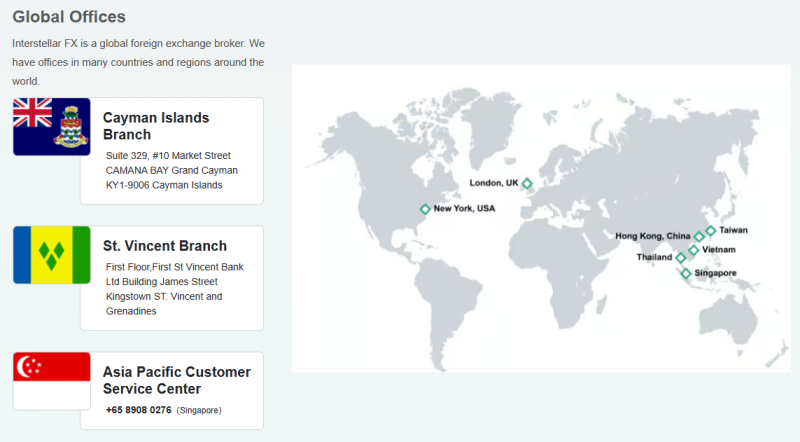The image size is (800, 442).
Task: Click the Singapore flag image
Action: click(x=52, y=381)
